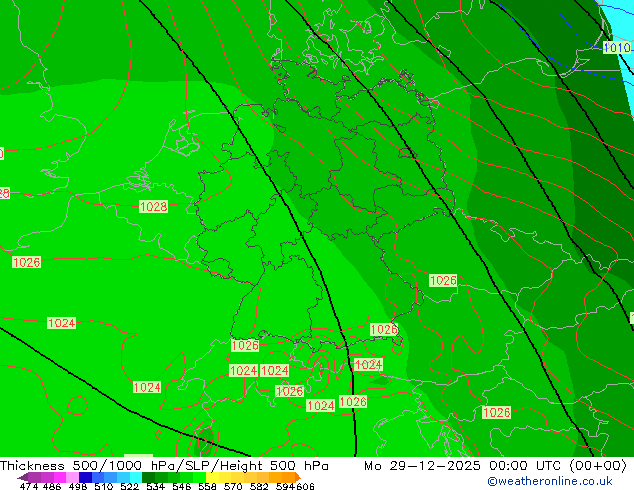Pick the cyan swatch left of the dark green
This screenshot has width=634, height=490.
[136, 477]
